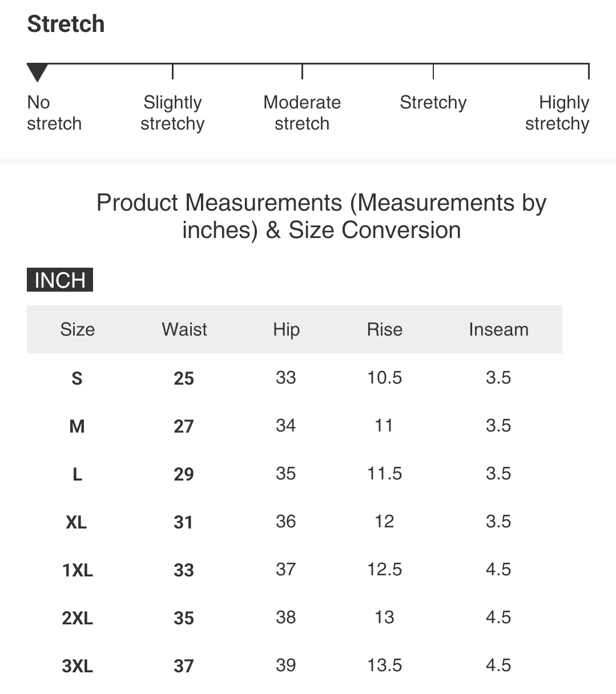Viewport: 616px width, 694px height.
Task: Click the Hip column header
Action: [286, 329]
